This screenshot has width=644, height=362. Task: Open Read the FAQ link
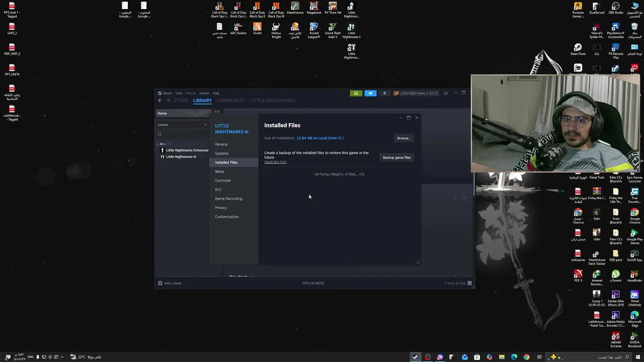click(x=275, y=162)
